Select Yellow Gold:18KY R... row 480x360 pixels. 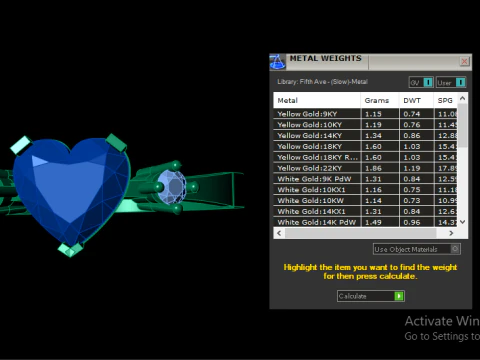click(365, 157)
